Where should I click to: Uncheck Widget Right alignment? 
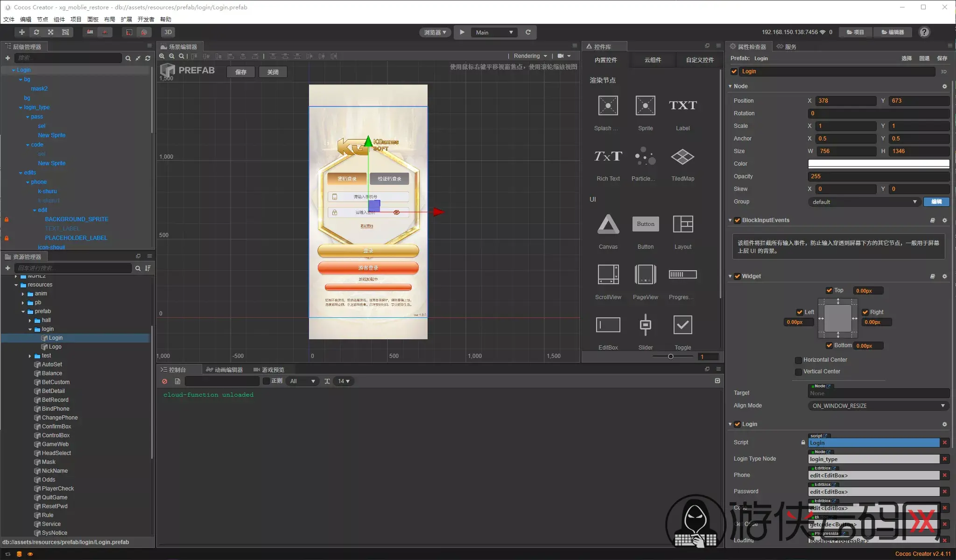[865, 312]
